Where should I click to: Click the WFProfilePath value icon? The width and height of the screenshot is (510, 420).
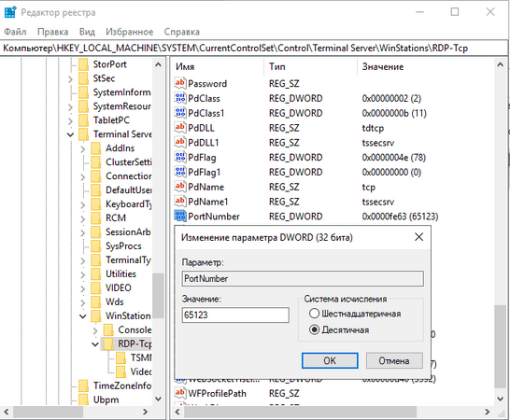click(x=180, y=393)
